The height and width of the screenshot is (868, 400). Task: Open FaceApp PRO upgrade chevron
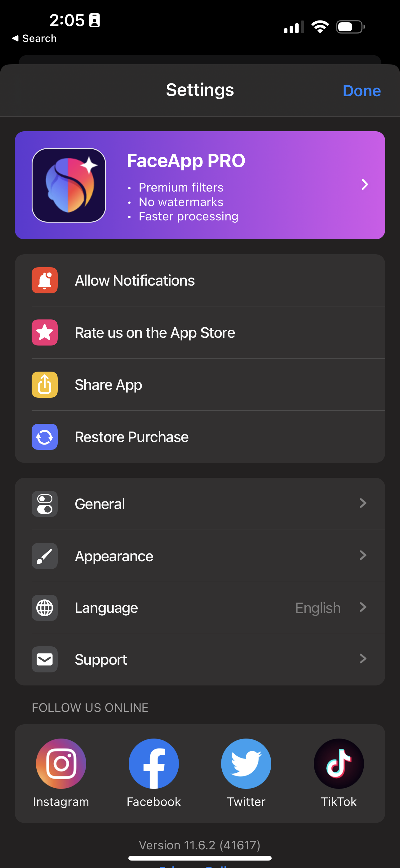pos(365,185)
